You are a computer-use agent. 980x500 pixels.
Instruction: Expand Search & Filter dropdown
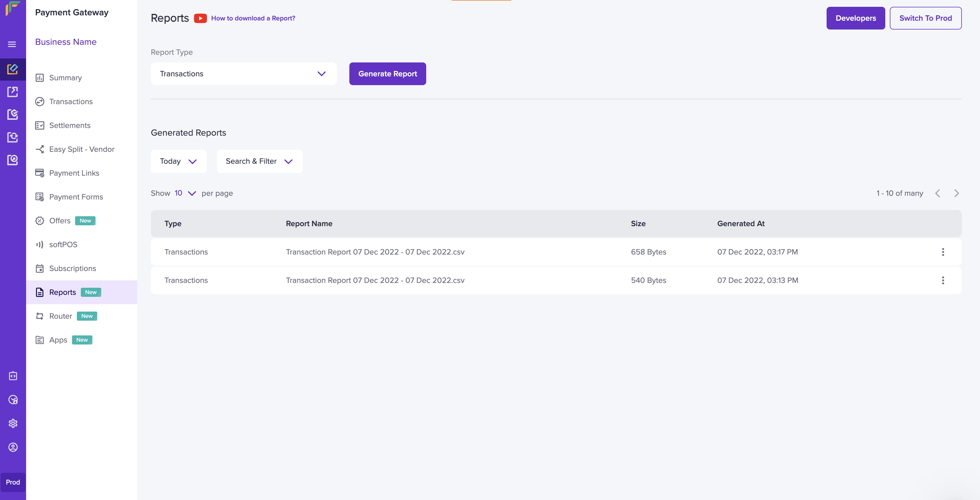(259, 161)
